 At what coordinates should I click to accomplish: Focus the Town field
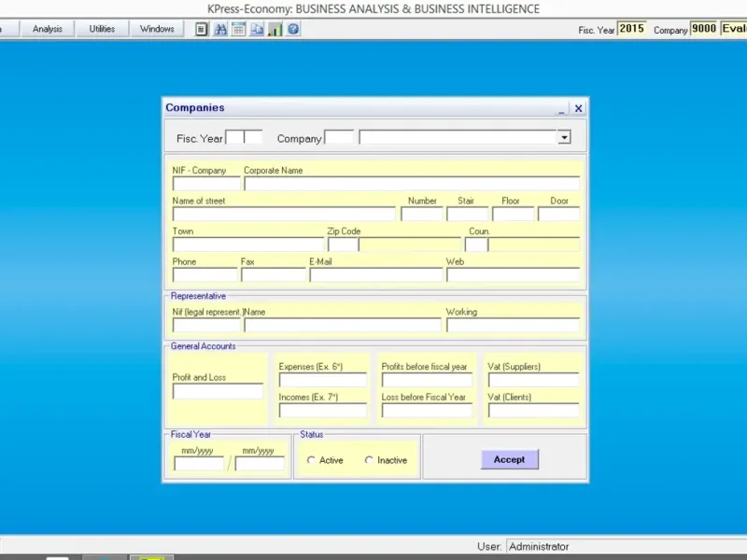tap(248, 245)
